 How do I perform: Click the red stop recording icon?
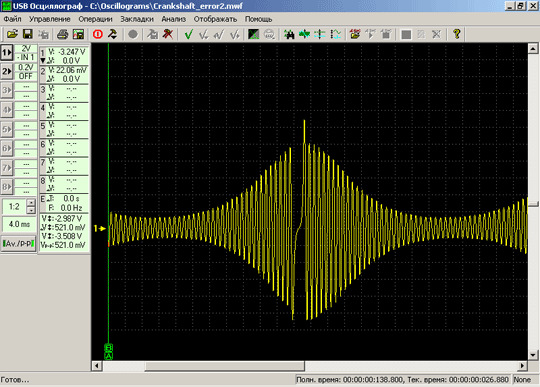(98, 34)
